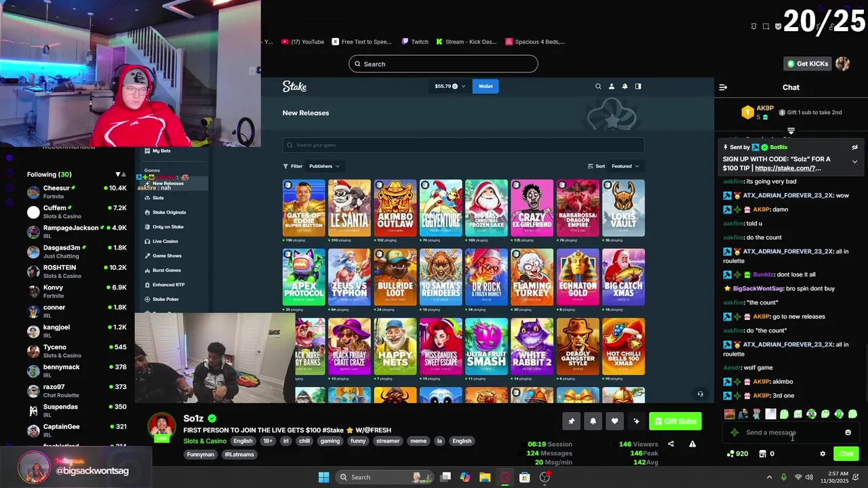This screenshot has width=868, height=488.
Task: Open the emoji picker in chat
Action: click(x=848, y=432)
